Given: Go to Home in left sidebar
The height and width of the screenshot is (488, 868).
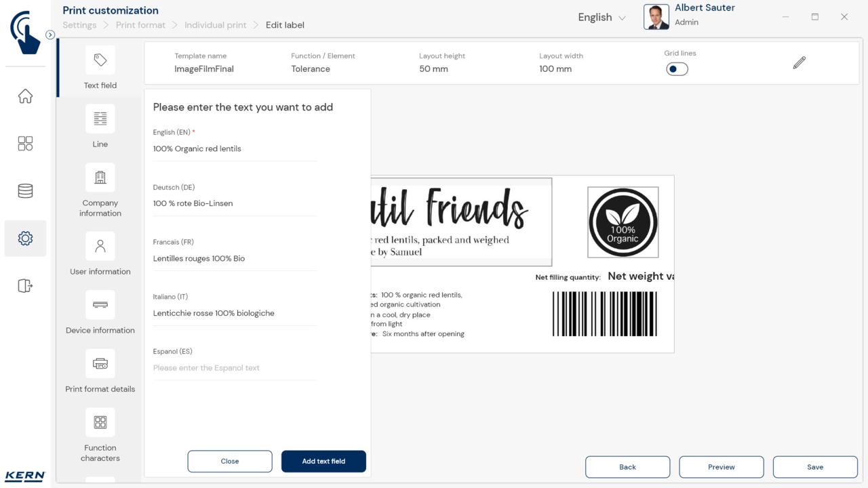Looking at the screenshot, I should coord(25,96).
